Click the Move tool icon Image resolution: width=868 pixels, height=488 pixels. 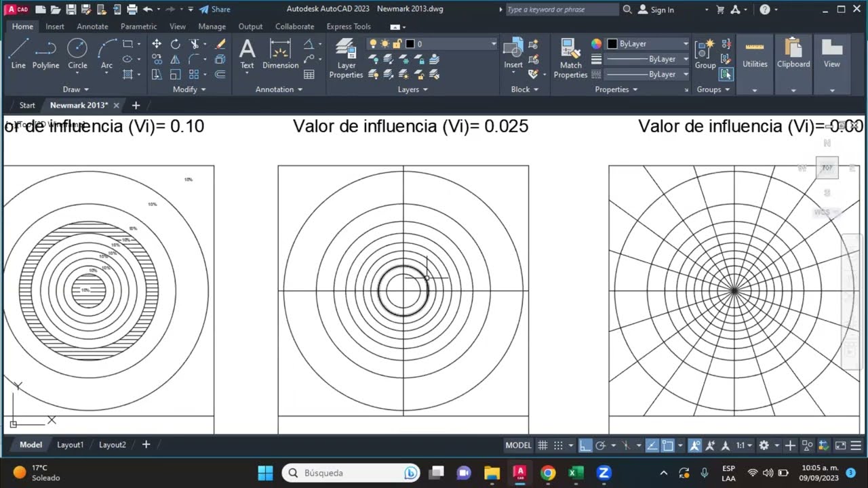157,44
